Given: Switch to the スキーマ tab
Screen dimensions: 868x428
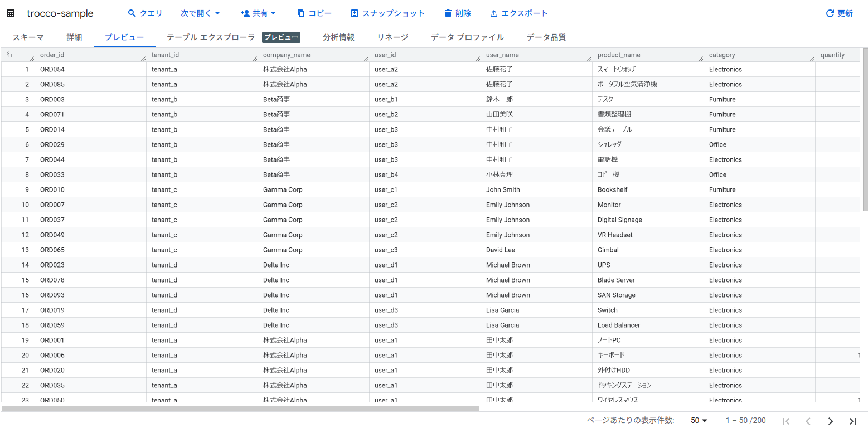Looking at the screenshot, I should tap(28, 37).
